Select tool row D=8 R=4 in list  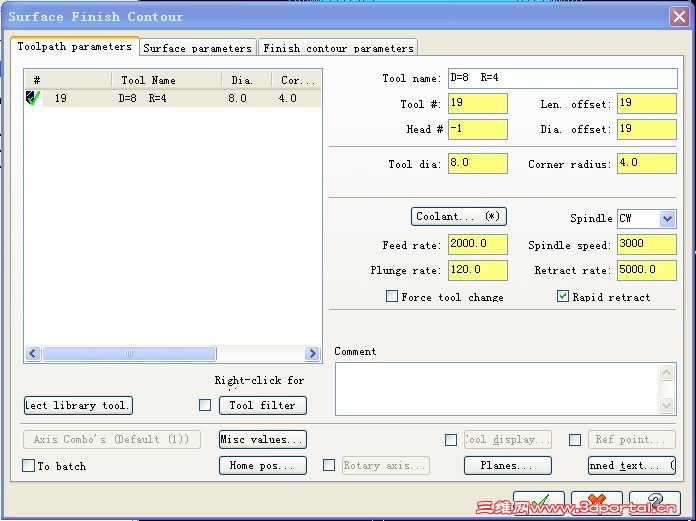point(173,98)
